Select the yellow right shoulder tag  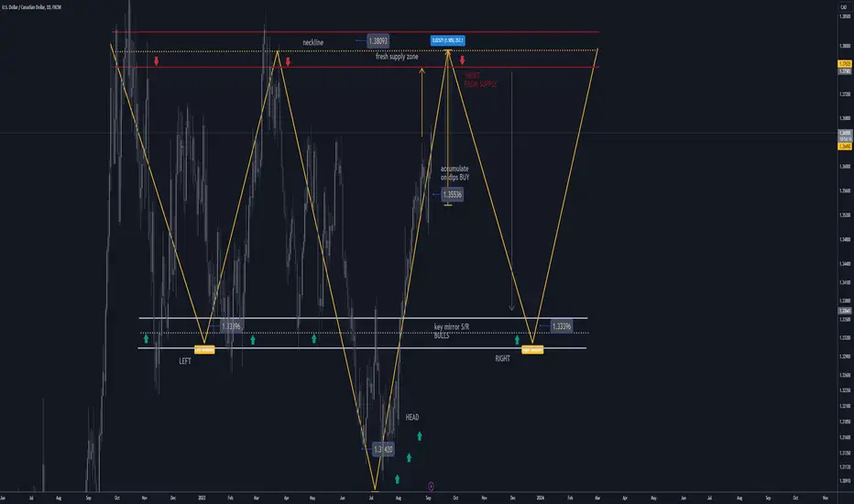tap(532, 350)
